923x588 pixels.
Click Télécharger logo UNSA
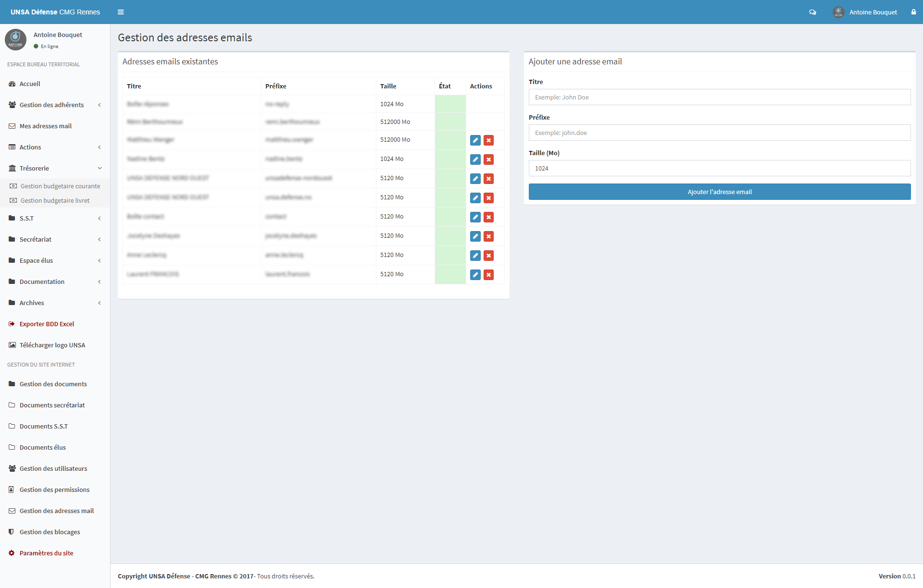[x=55, y=345]
